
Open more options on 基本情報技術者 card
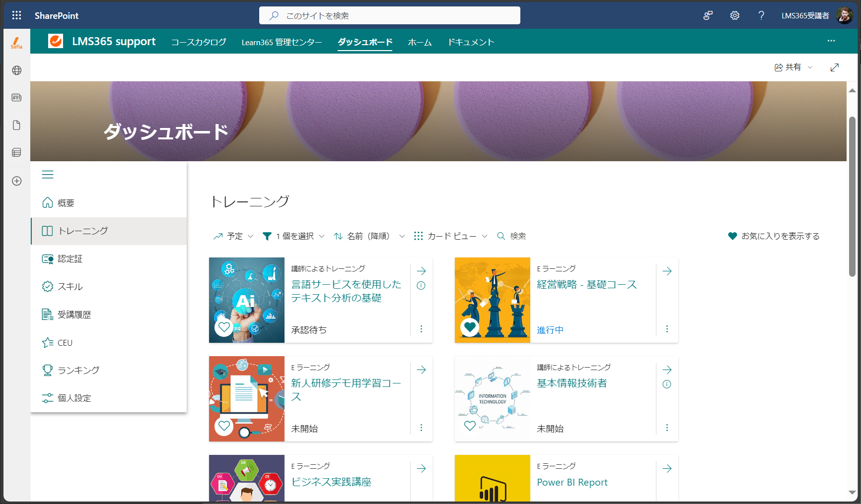coord(667,428)
